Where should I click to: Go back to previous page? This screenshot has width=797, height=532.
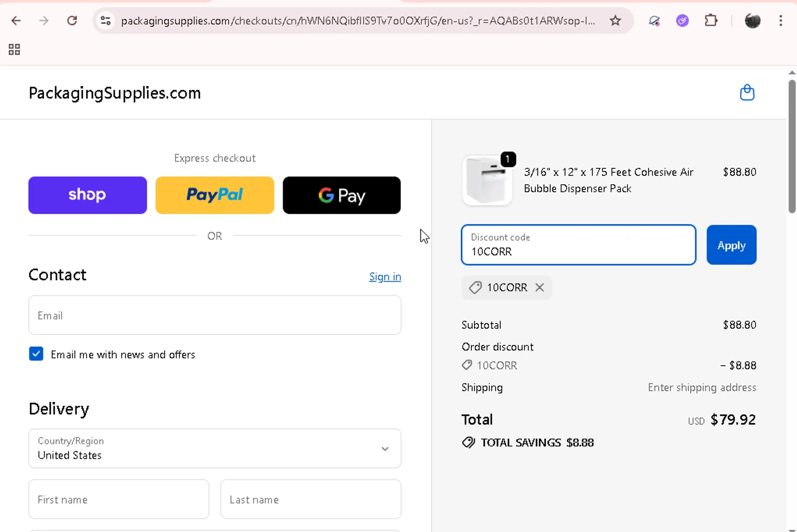[x=16, y=21]
